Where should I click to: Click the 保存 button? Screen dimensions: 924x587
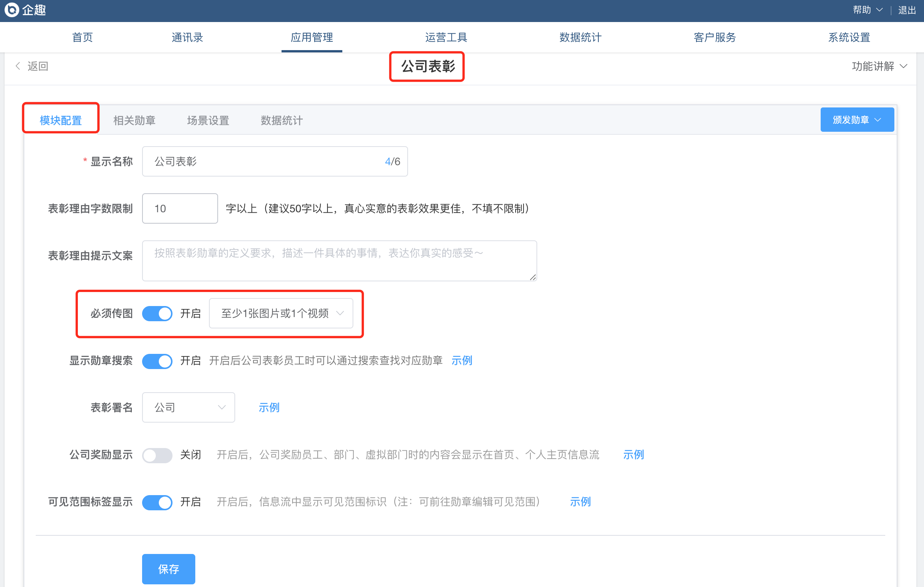coord(168,569)
